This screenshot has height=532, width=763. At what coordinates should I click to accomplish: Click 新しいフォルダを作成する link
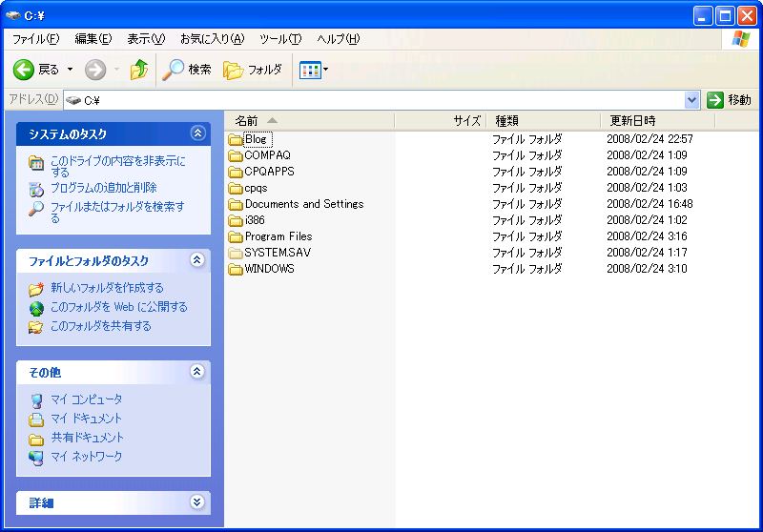107,288
